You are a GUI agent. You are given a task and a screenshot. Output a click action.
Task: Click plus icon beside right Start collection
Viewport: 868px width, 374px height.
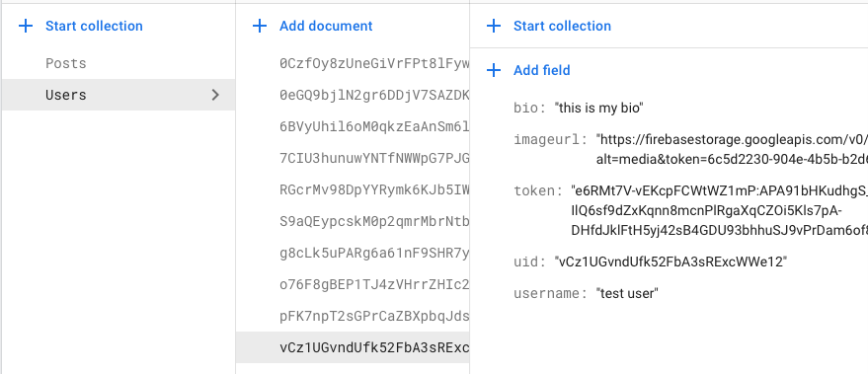tap(493, 26)
